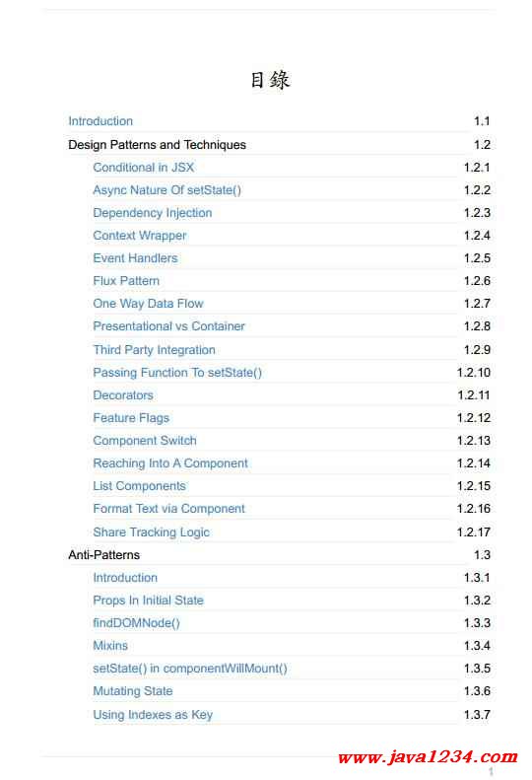
Task: Open the top-level Introduction link
Action: tap(100, 121)
